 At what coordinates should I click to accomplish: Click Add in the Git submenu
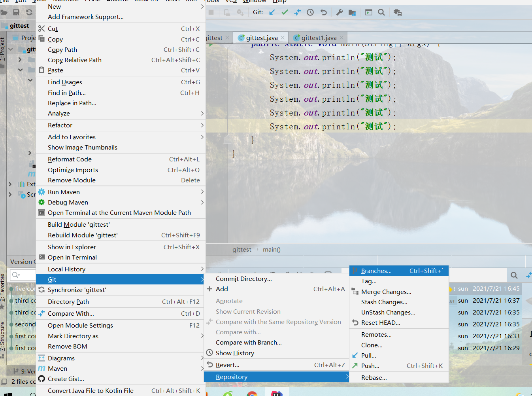pyautogui.click(x=276, y=289)
